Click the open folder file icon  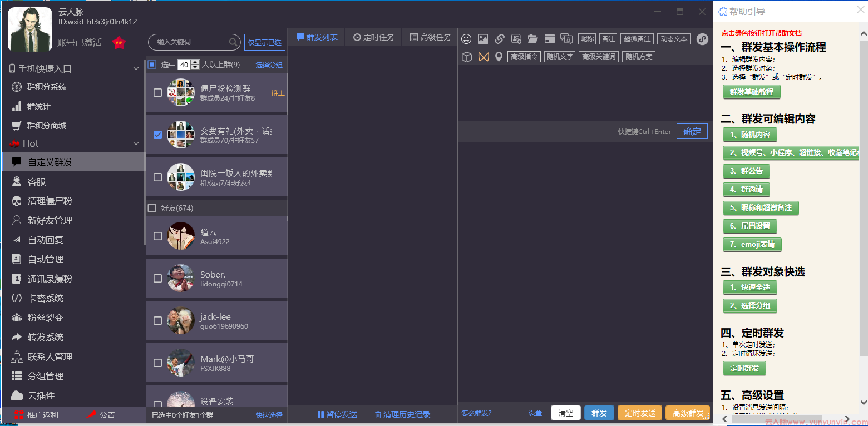point(533,39)
